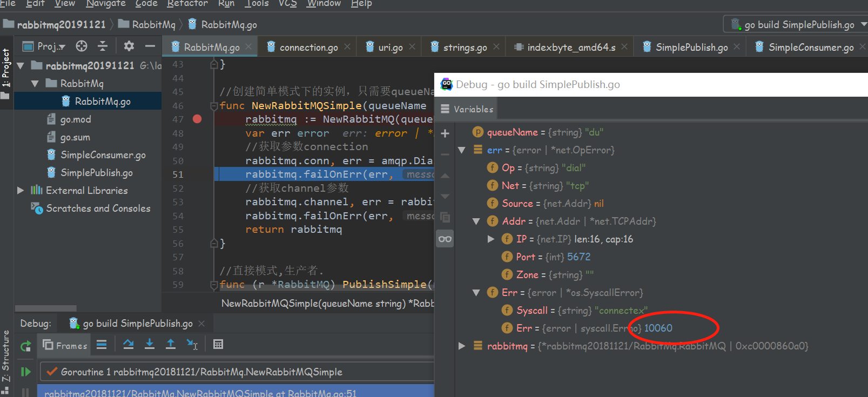Open the Code menu
This screenshot has width=868, height=397.
click(x=146, y=3)
